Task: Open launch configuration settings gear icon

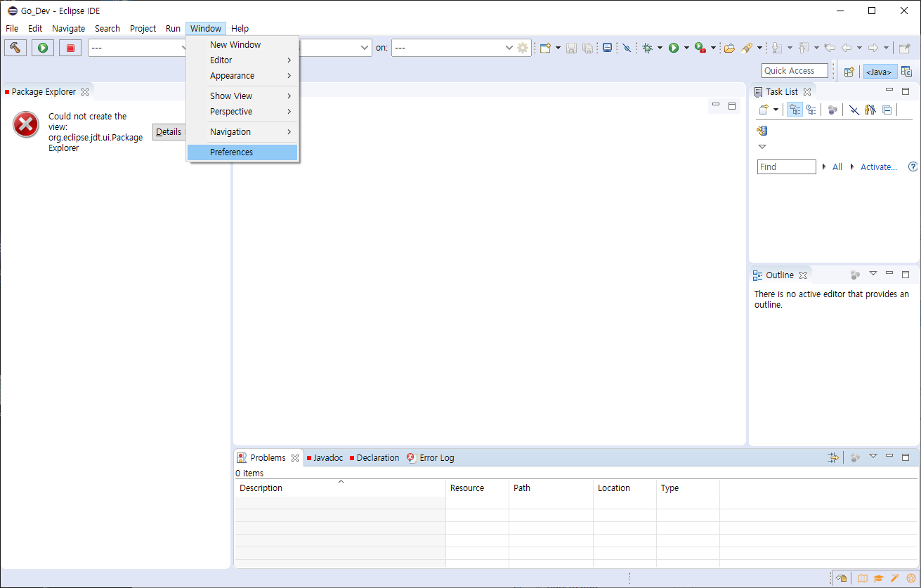Action: (x=523, y=48)
